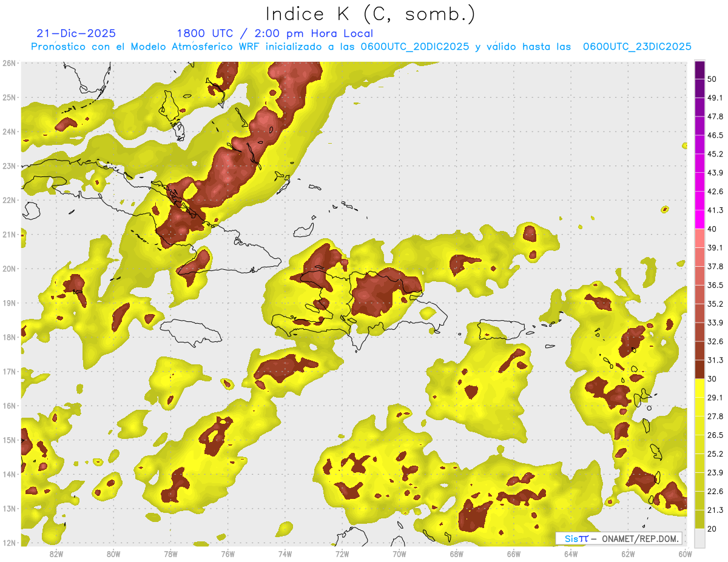
Task: Pick the dark purple legend band above 50
Action: pyautogui.click(x=699, y=70)
